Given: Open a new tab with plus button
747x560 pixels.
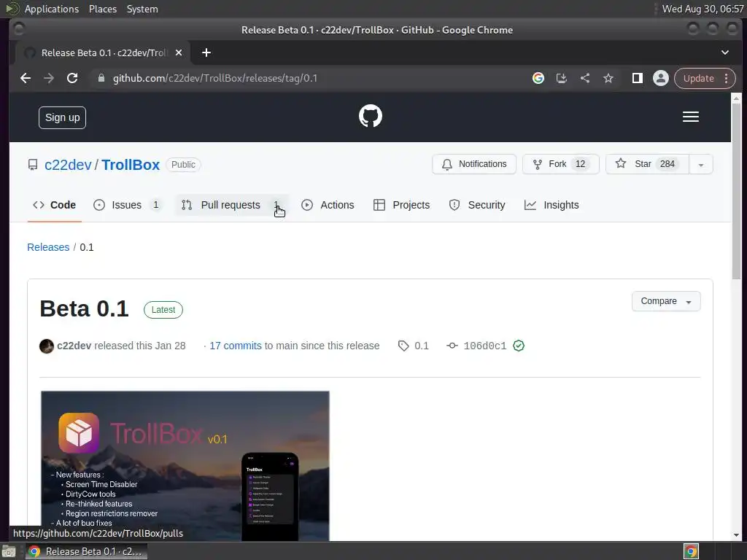Looking at the screenshot, I should (206, 52).
